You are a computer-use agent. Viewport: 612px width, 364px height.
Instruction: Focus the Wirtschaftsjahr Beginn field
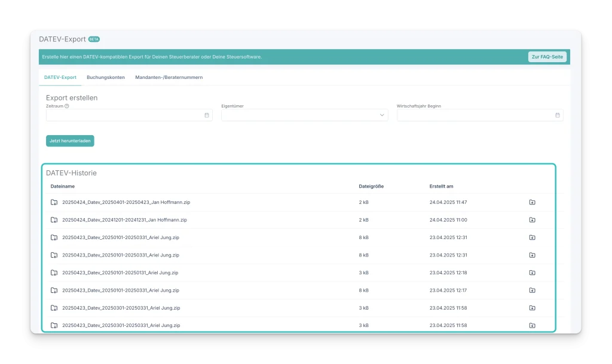point(480,115)
